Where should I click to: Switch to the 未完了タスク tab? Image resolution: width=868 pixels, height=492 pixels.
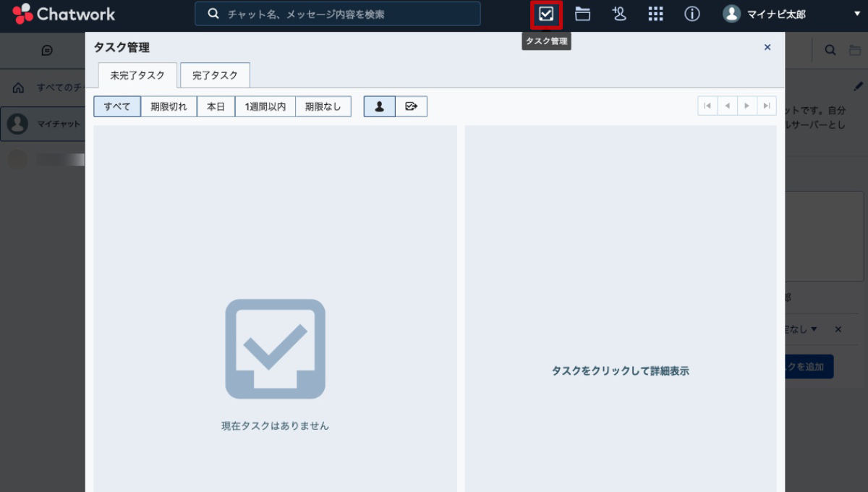coord(137,75)
